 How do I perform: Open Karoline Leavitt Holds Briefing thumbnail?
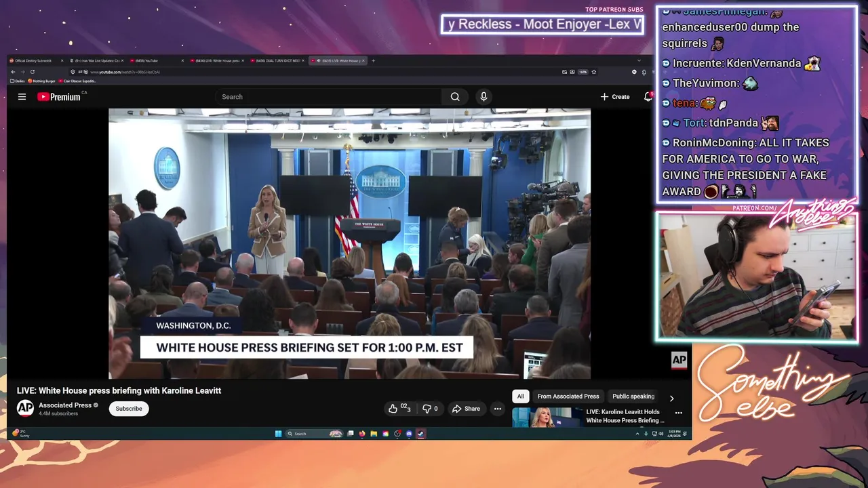pyautogui.click(x=547, y=418)
